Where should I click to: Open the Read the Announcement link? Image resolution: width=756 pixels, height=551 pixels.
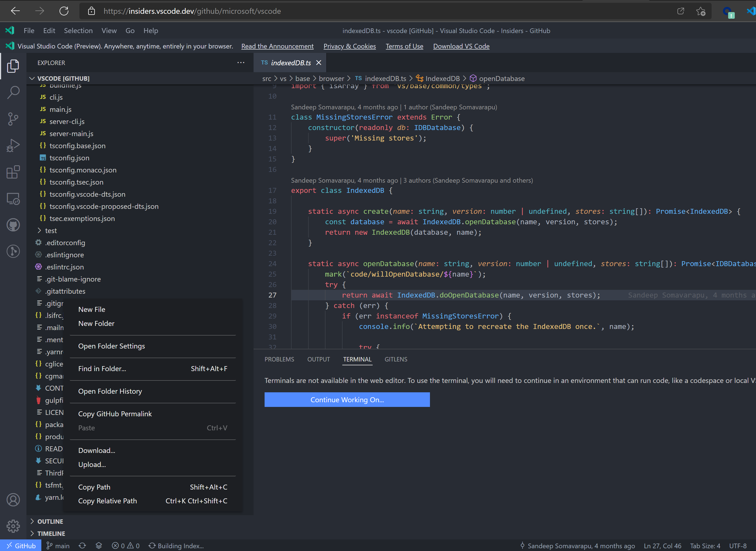point(277,46)
